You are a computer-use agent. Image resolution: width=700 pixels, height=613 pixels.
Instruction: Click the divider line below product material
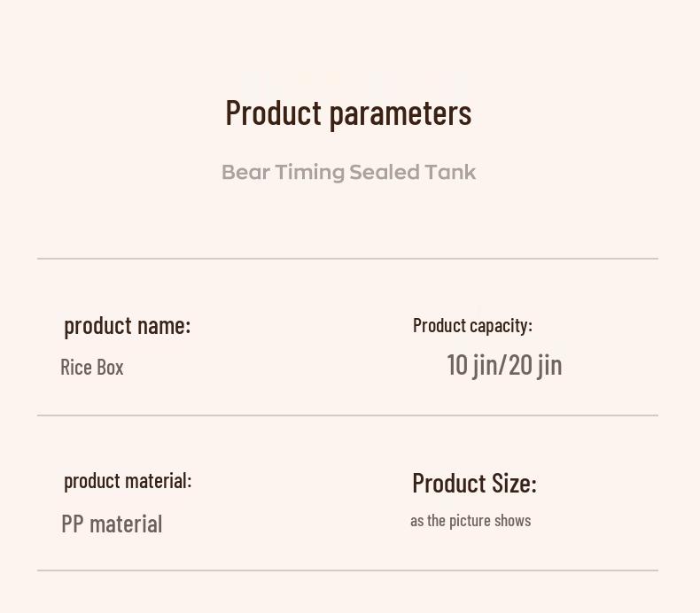[347, 570]
